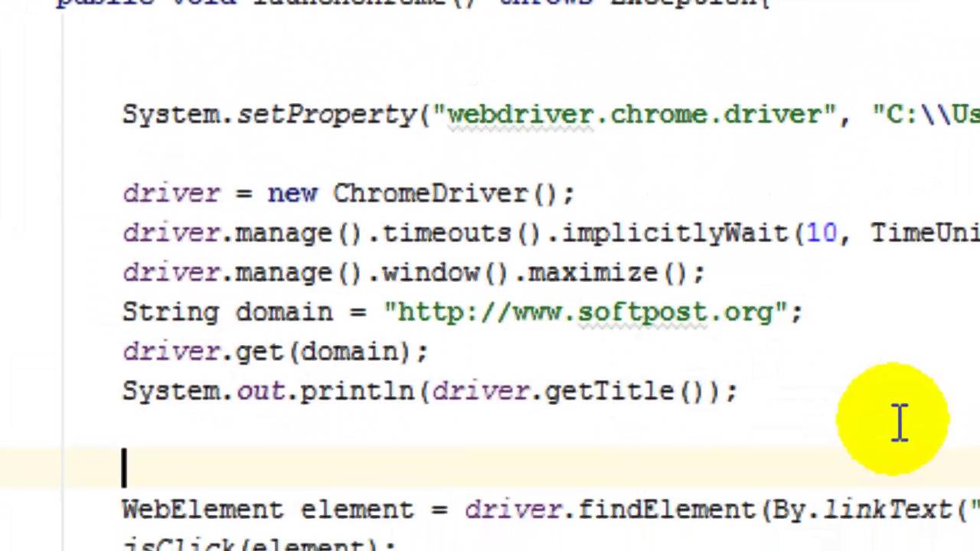Viewport: 980px width, 551px height.
Task: Click timeouts() in the manage line
Action: coord(462,233)
